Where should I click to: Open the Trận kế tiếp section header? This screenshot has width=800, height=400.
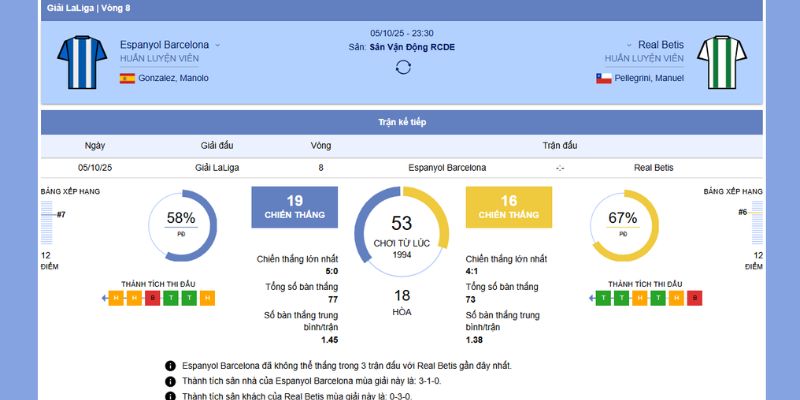pos(400,122)
